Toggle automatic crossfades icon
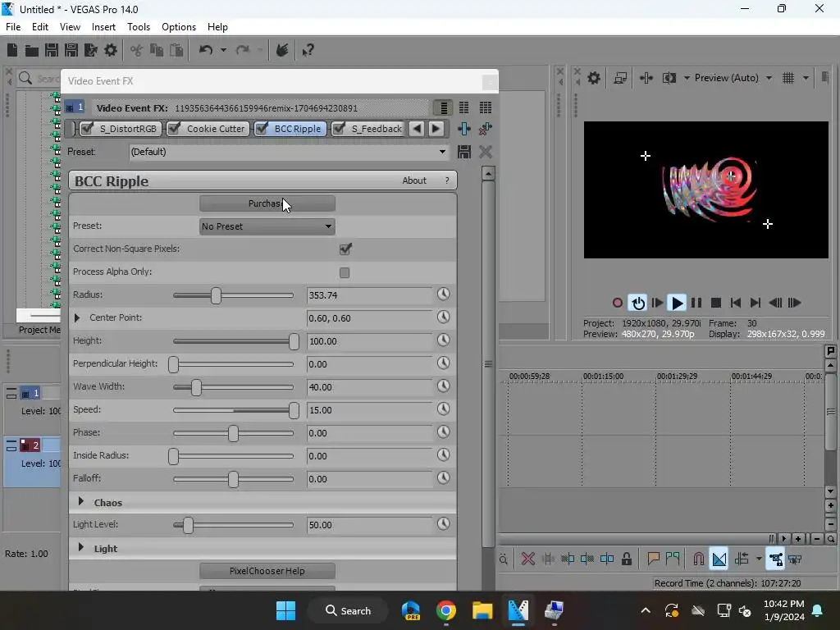 point(719,559)
